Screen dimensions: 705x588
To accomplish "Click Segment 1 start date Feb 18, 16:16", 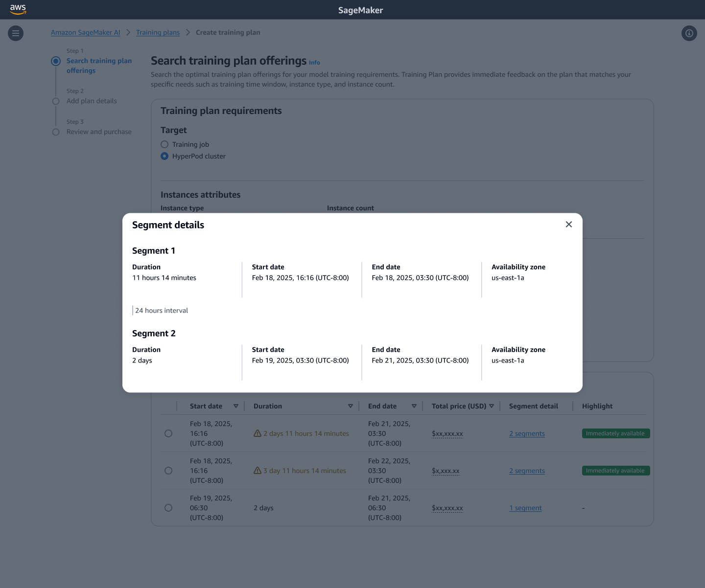I will coord(301,278).
